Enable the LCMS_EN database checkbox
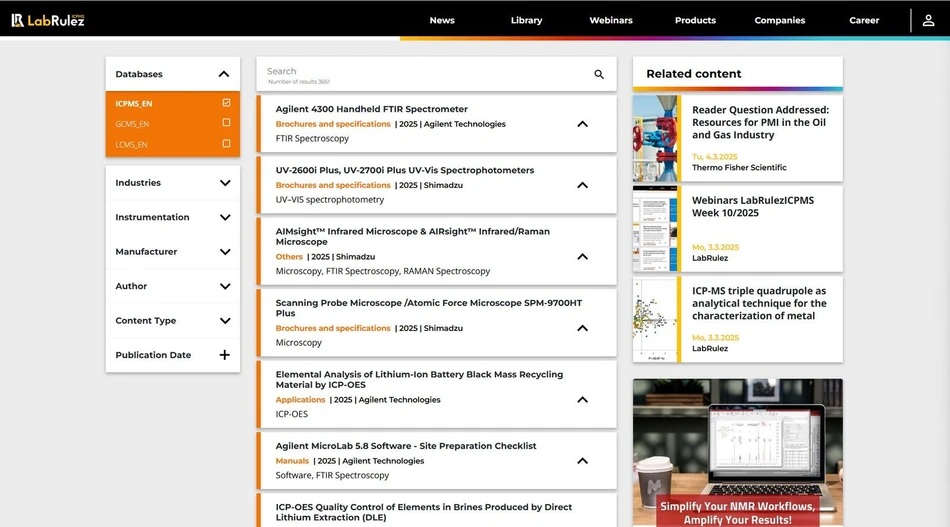This screenshot has height=527, width=950. click(x=226, y=144)
